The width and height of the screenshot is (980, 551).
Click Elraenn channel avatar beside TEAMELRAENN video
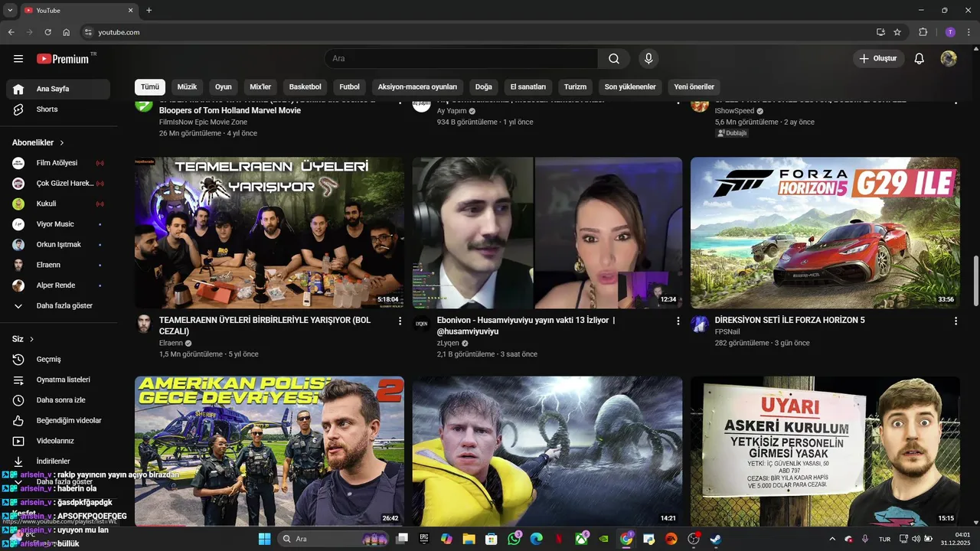(144, 324)
